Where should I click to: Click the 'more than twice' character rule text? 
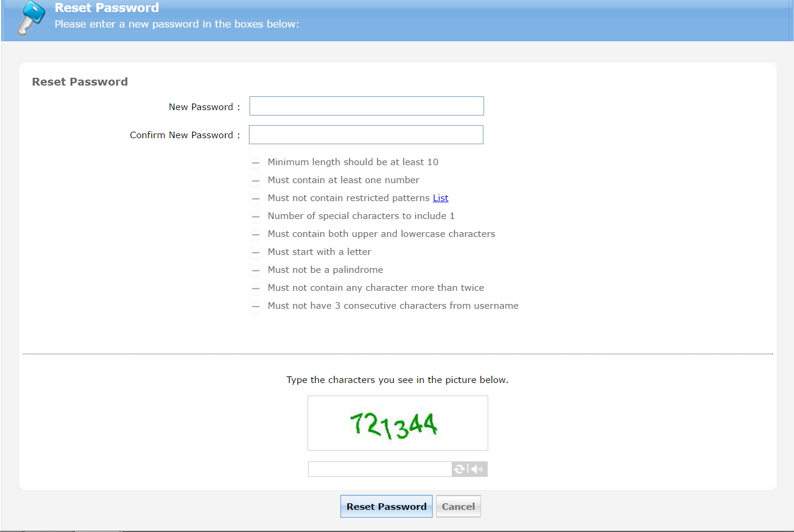pyautogui.click(x=376, y=288)
